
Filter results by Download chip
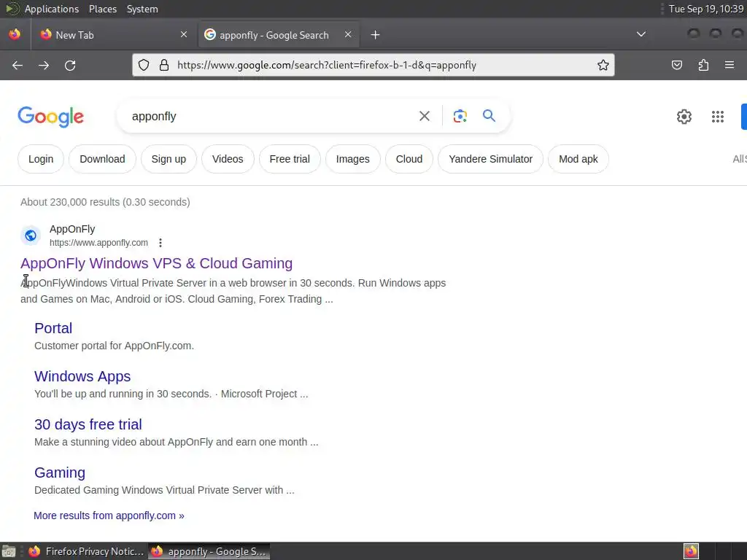click(102, 159)
